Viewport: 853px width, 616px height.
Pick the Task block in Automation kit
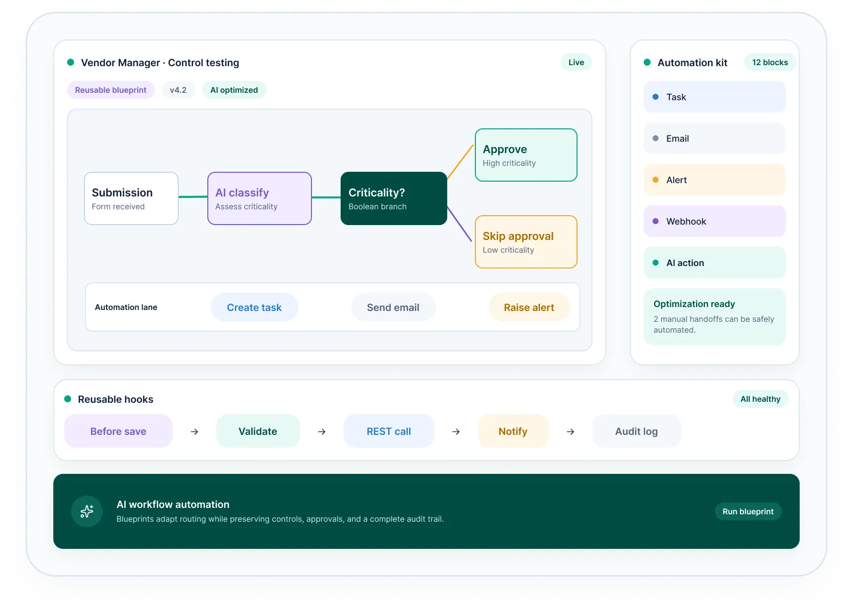coord(715,97)
